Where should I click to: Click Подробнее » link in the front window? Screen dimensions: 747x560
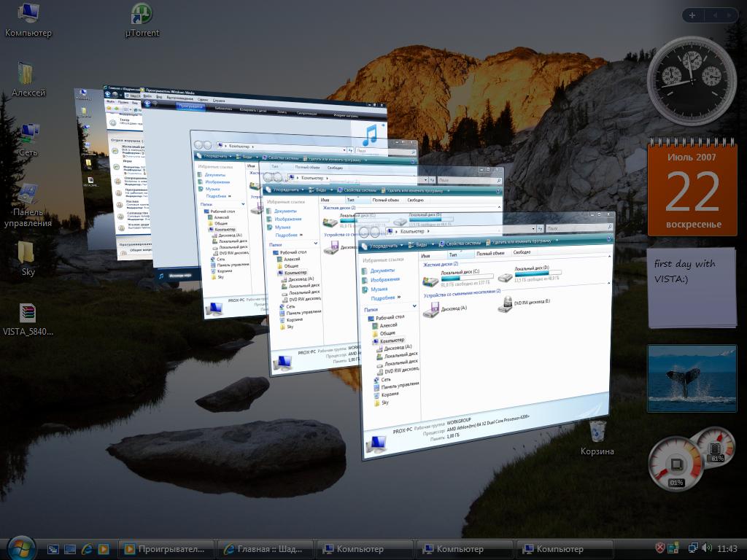(x=386, y=297)
